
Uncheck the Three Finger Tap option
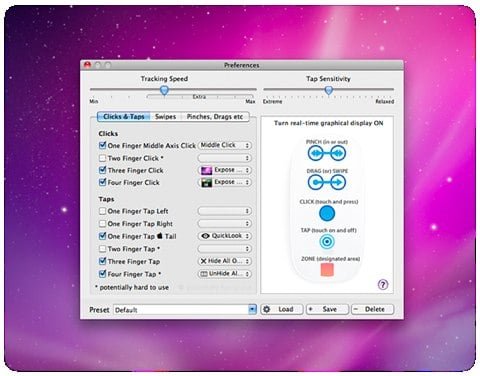point(103,261)
